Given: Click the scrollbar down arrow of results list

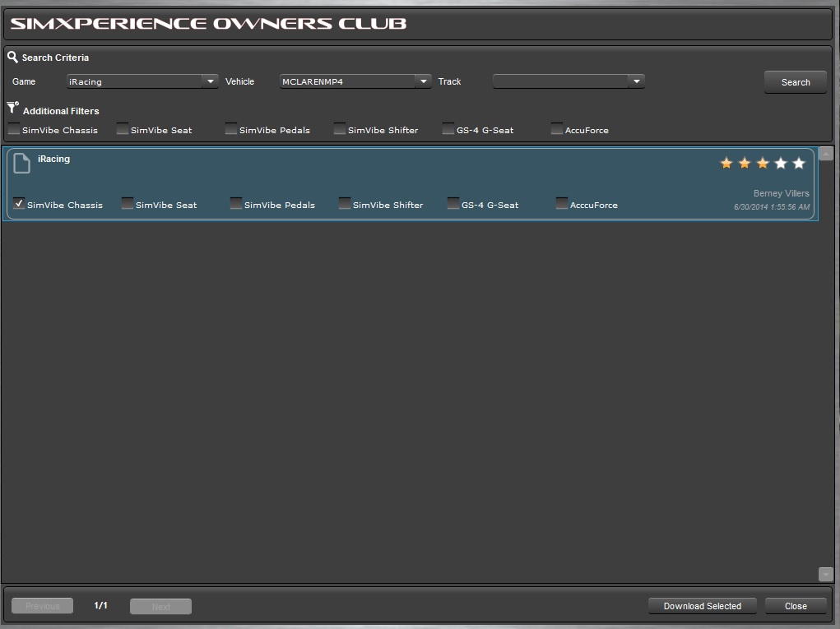Looking at the screenshot, I should [826, 575].
